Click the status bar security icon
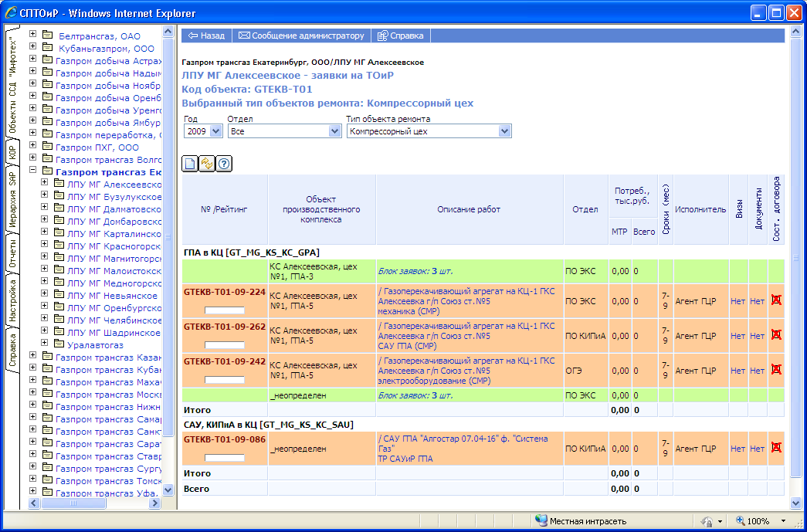 (x=707, y=520)
